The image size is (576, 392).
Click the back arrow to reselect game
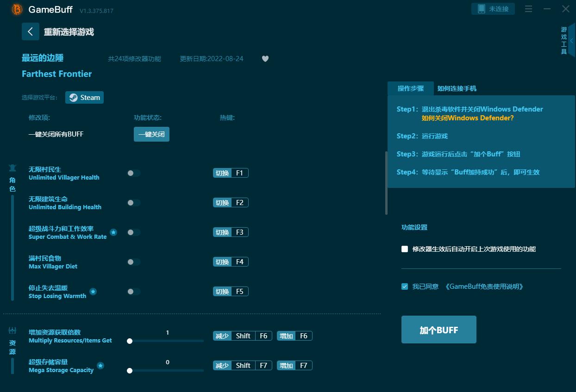point(30,31)
